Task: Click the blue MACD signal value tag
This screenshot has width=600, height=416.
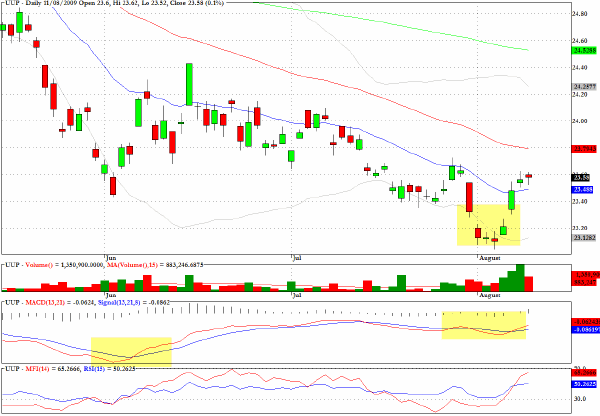Action: pos(585,329)
